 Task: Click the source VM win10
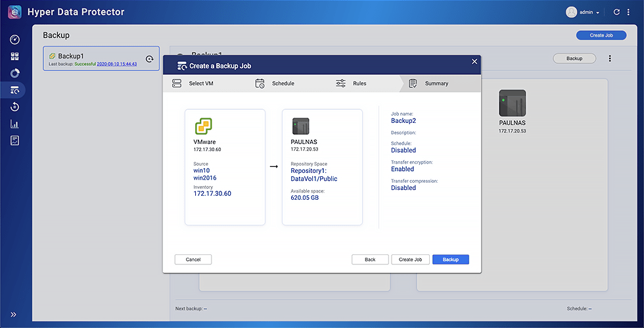202,171
